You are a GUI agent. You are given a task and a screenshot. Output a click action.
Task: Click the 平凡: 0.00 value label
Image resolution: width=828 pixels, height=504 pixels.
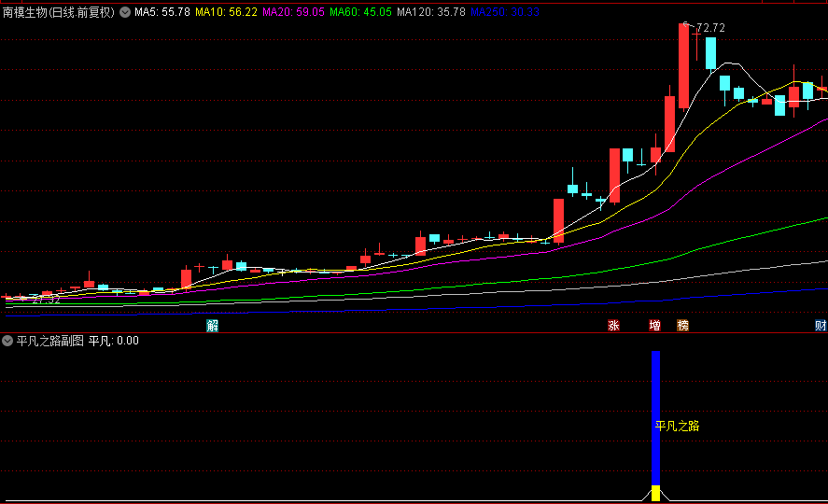tap(114, 341)
